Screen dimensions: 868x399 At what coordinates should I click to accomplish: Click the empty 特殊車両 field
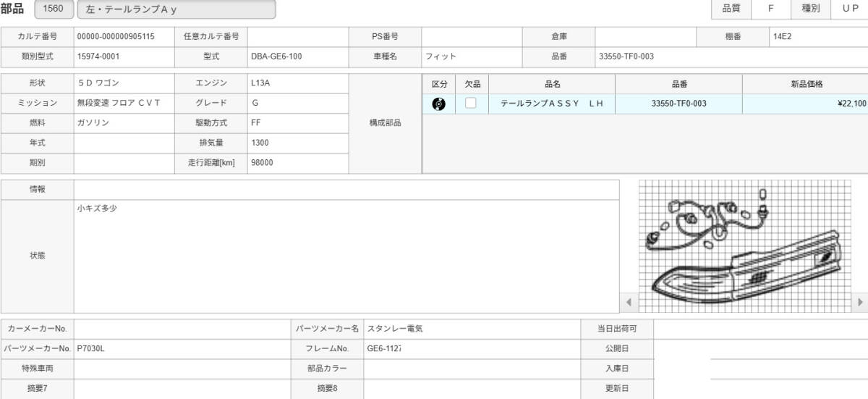point(182,369)
